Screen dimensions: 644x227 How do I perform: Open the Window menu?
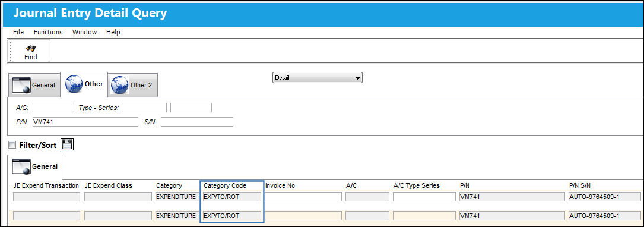click(85, 32)
